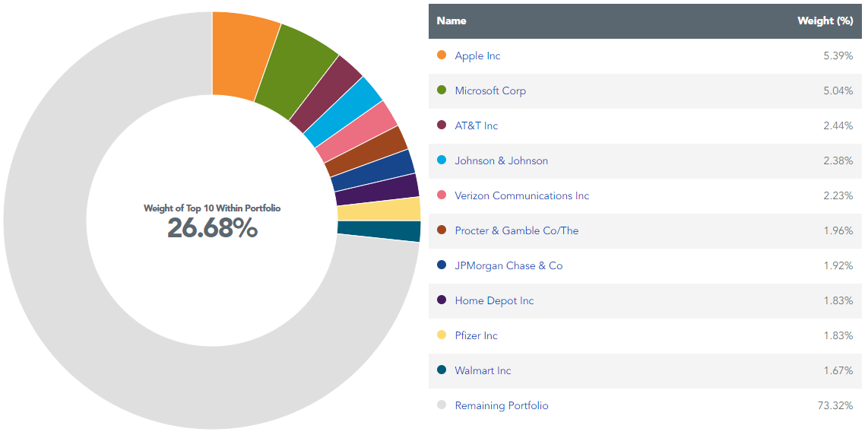This screenshot has width=868, height=435.
Task: Open the Home Depot Inc link
Action: (494, 300)
